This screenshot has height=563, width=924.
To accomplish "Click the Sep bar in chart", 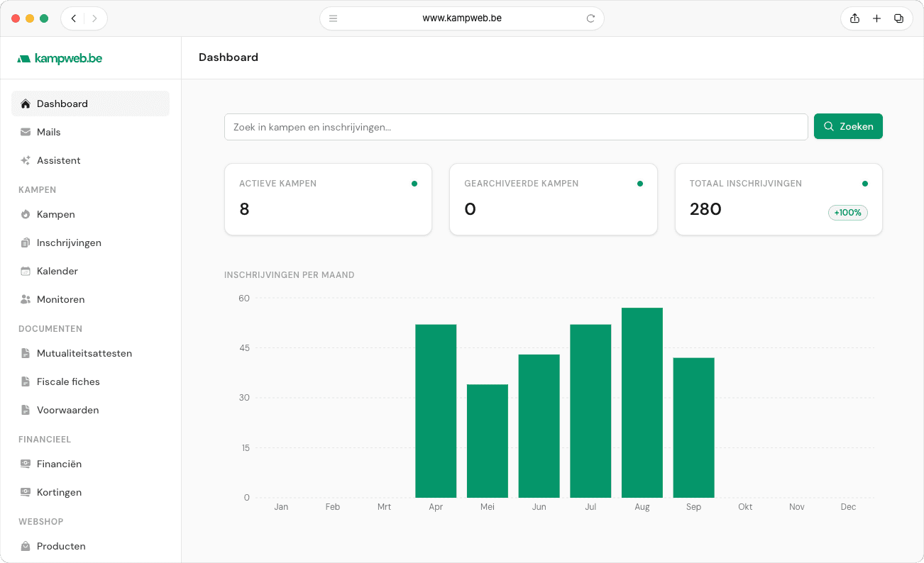I will point(694,428).
